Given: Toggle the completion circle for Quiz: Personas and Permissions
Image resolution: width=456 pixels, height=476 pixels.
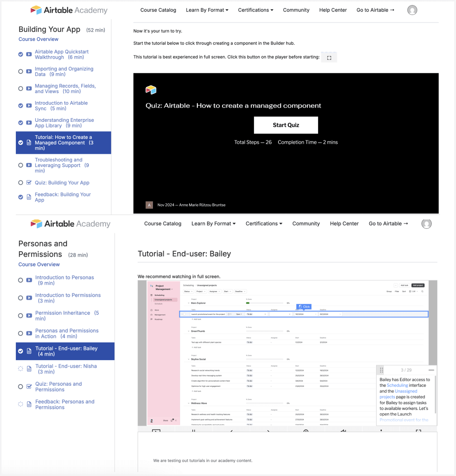Looking at the screenshot, I should point(21,387).
